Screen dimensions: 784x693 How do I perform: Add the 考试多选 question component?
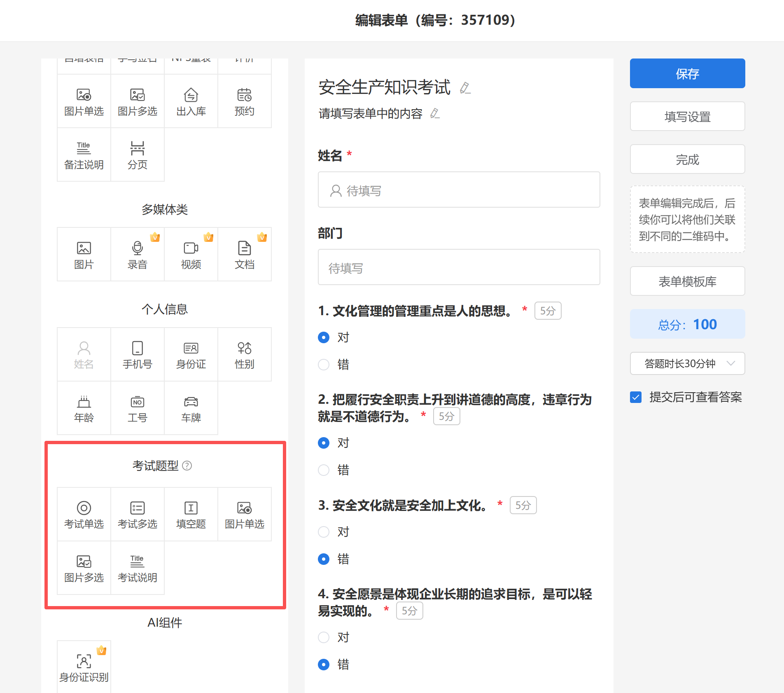pyautogui.click(x=138, y=514)
